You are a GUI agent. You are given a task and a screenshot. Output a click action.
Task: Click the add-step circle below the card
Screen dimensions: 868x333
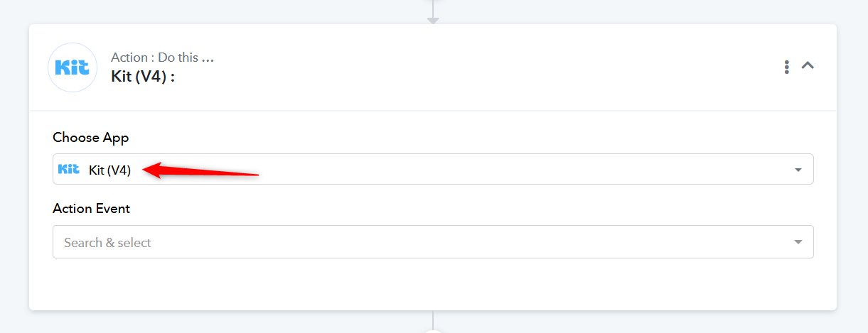(433, 330)
